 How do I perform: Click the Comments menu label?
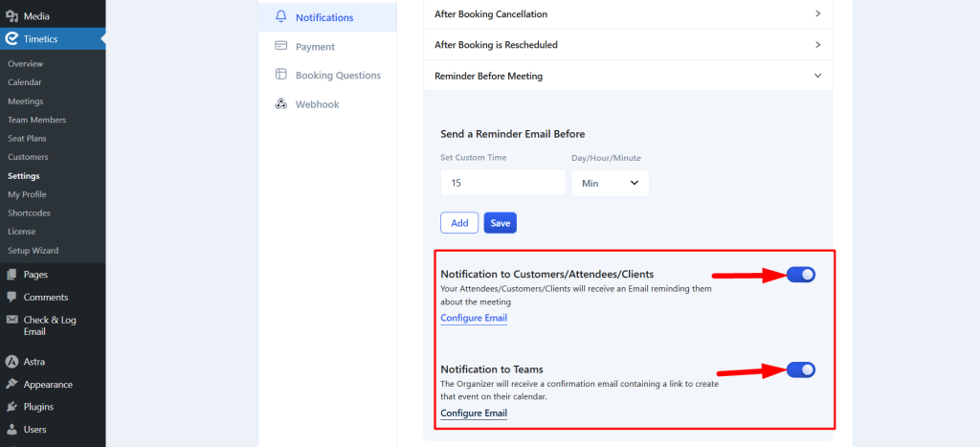click(x=46, y=297)
